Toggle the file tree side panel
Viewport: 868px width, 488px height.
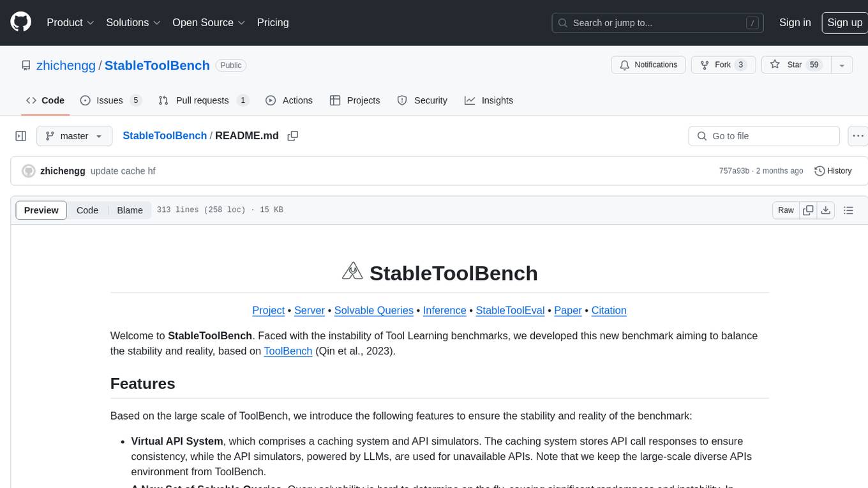point(20,136)
